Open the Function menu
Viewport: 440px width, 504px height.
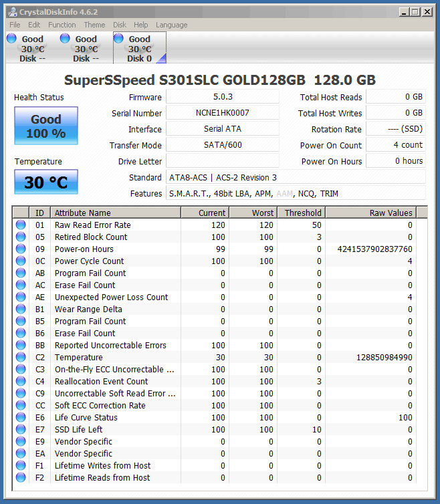(x=62, y=25)
